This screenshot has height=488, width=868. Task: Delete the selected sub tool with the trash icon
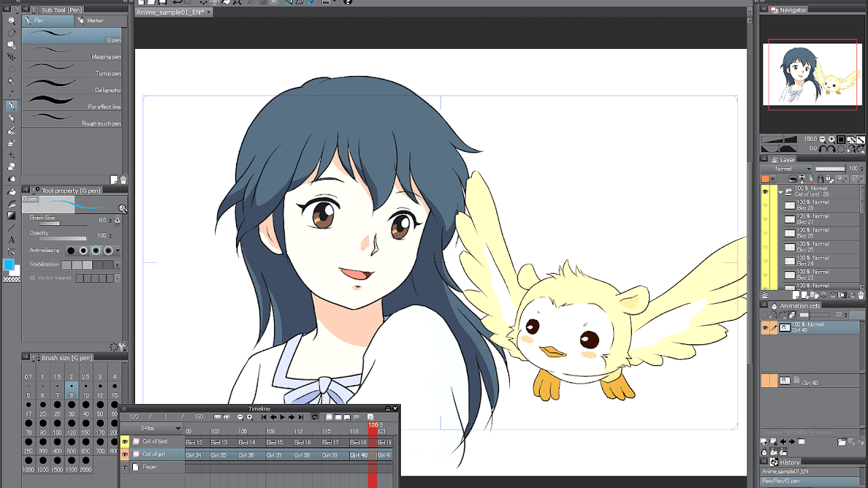point(123,180)
